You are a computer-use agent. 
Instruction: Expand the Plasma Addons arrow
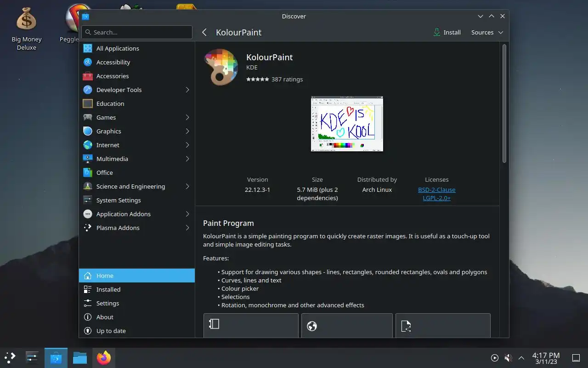pos(187,228)
